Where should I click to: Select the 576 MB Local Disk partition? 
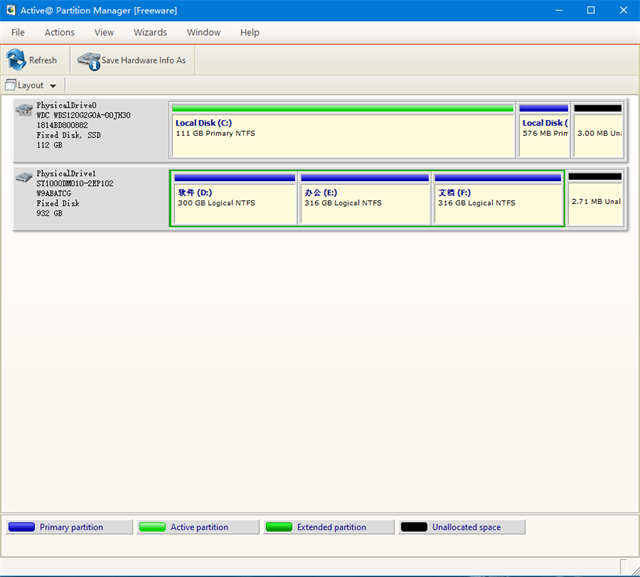[544, 130]
